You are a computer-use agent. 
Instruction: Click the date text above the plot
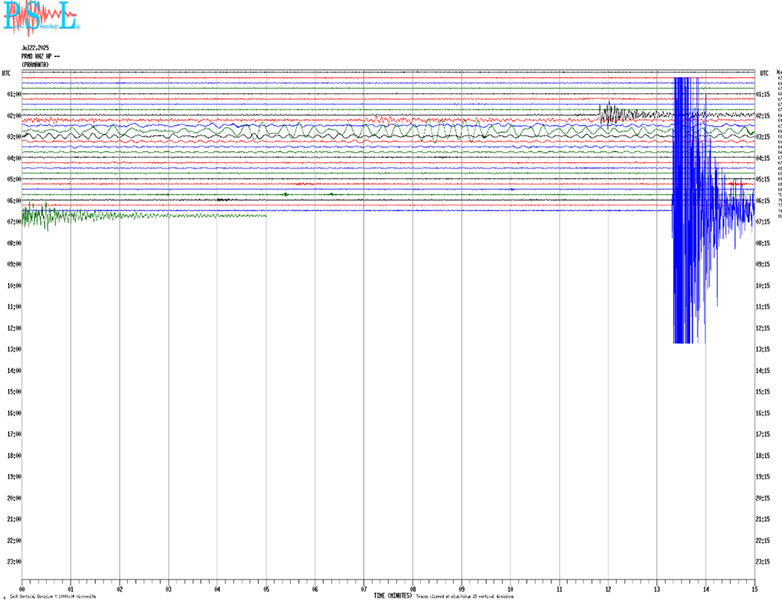point(36,47)
